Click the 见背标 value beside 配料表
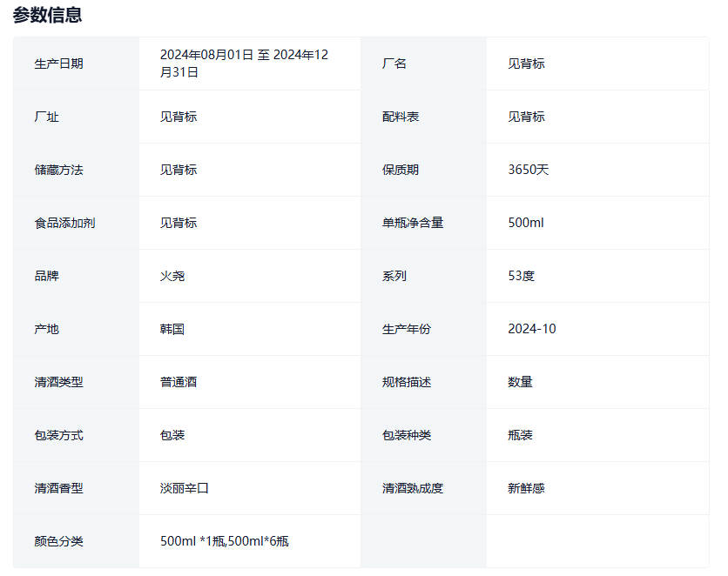This screenshot has height=576, width=728. [x=526, y=117]
